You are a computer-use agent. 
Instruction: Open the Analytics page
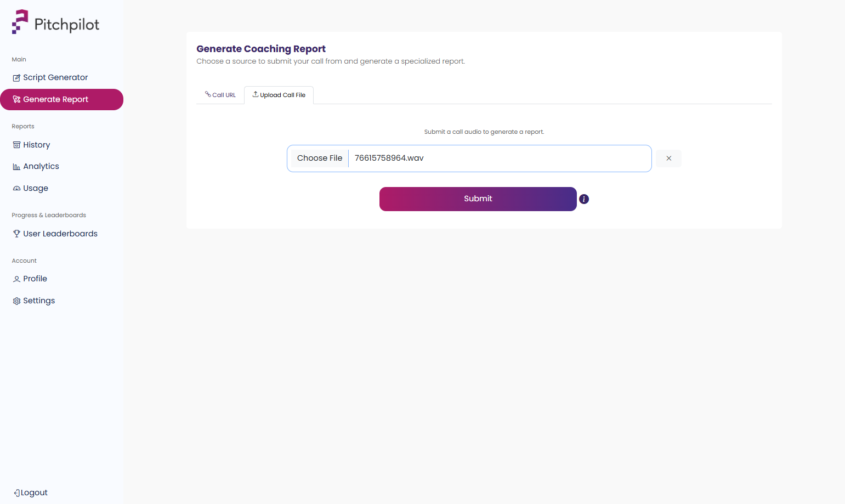61,167
